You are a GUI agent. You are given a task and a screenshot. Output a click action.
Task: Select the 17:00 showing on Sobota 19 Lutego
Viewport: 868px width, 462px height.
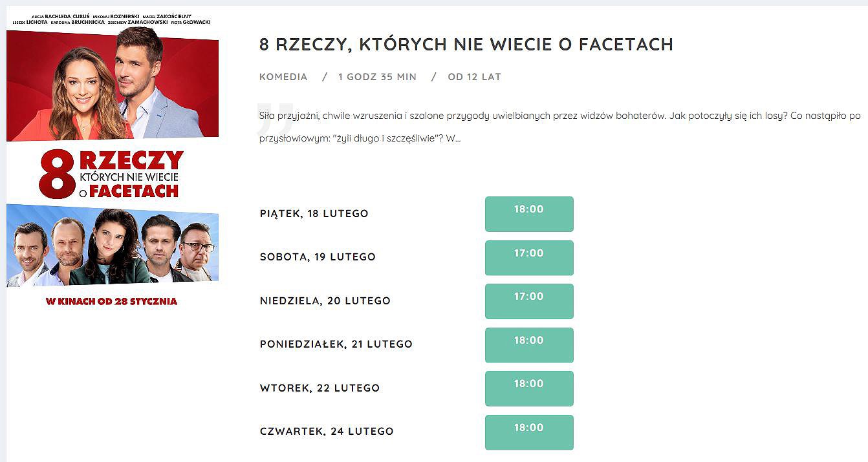click(529, 258)
